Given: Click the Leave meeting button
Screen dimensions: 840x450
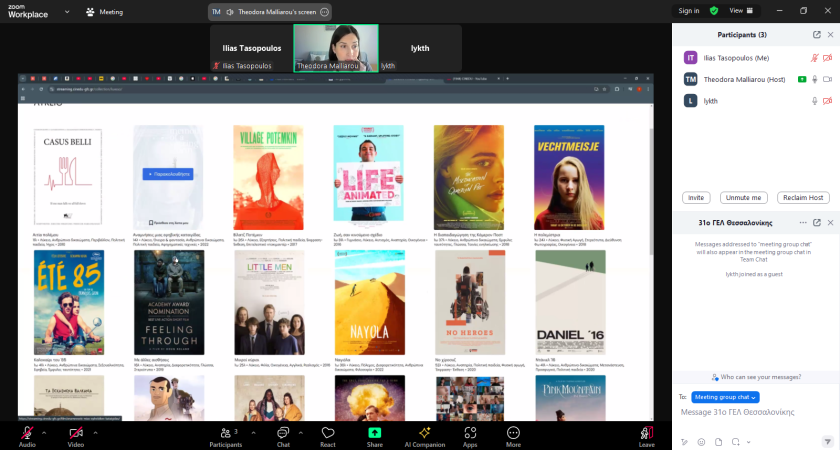Looking at the screenshot, I should click(647, 437).
